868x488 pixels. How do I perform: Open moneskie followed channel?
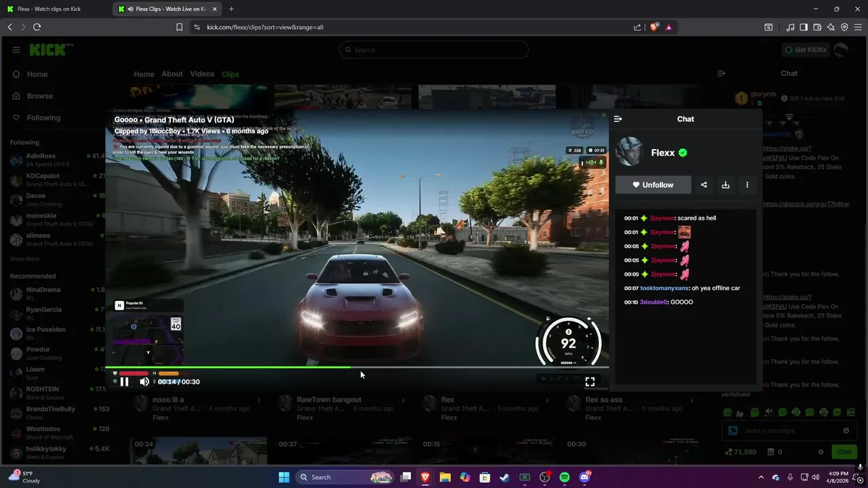57,220
